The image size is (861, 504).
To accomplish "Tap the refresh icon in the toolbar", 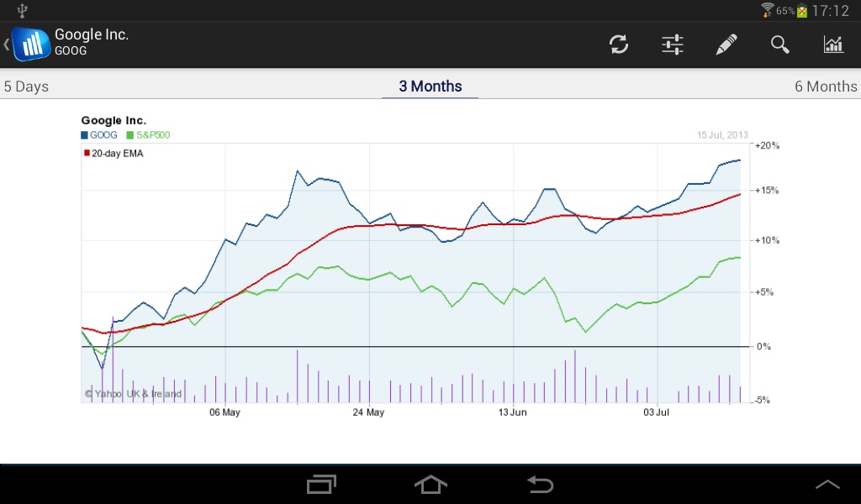I will [x=619, y=45].
